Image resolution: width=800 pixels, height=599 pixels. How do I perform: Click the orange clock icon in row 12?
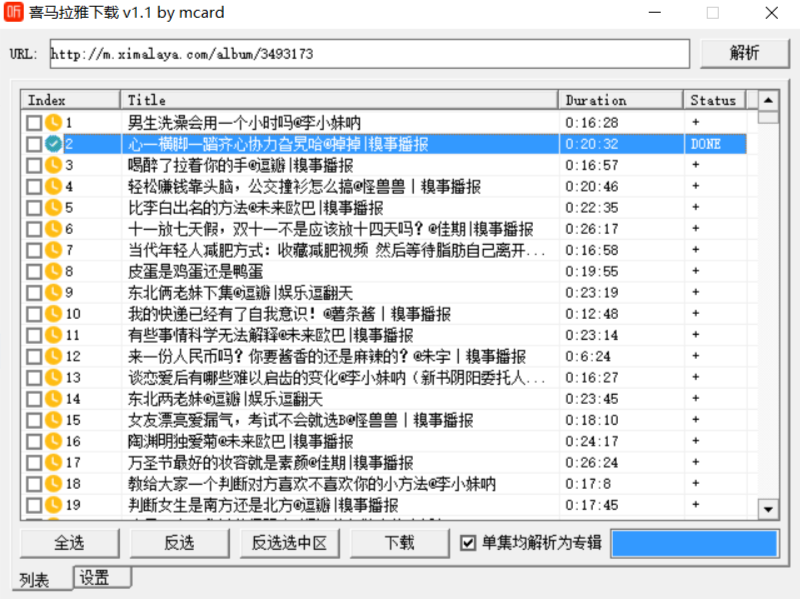pyautogui.click(x=53, y=356)
